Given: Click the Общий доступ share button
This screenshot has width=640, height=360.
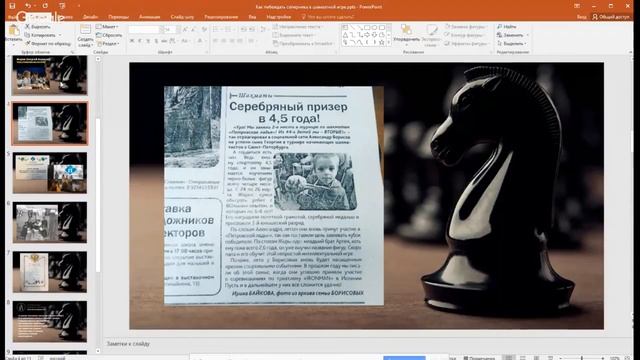Looking at the screenshot, I should pos(611,17).
